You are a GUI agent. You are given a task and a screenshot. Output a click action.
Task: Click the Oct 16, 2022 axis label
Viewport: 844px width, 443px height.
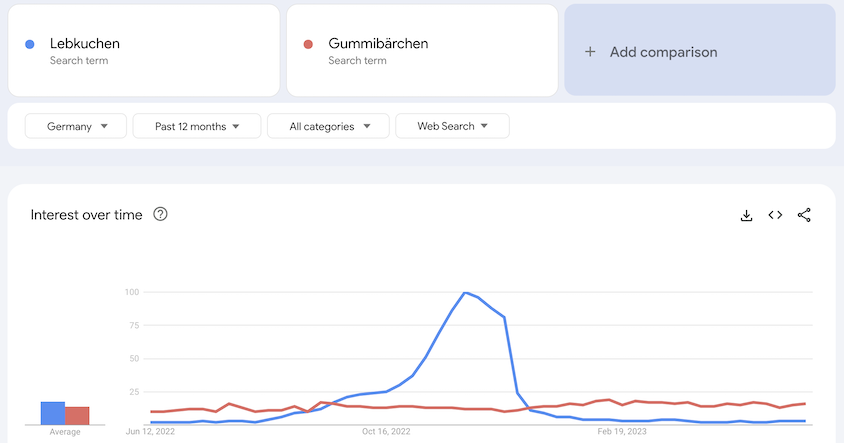coord(386,432)
